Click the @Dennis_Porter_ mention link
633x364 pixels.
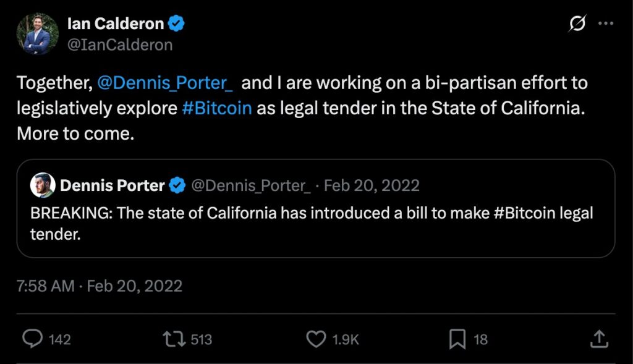pos(164,83)
